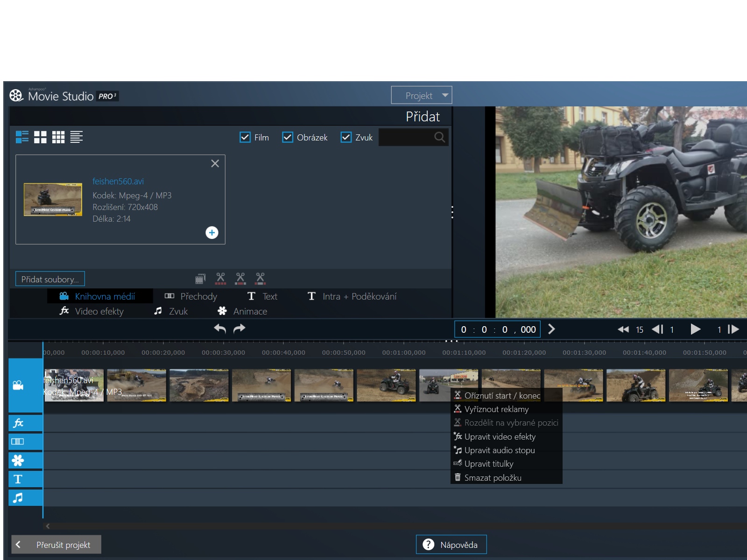This screenshot has height=560, width=747.
Task: Click the Přidat soubory... button
Action: coord(50,279)
